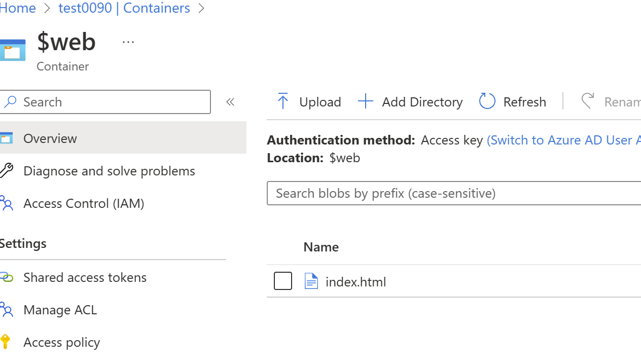Collapse the sidebar using the double chevron
This screenshot has width=641, height=364.
click(x=230, y=101)
